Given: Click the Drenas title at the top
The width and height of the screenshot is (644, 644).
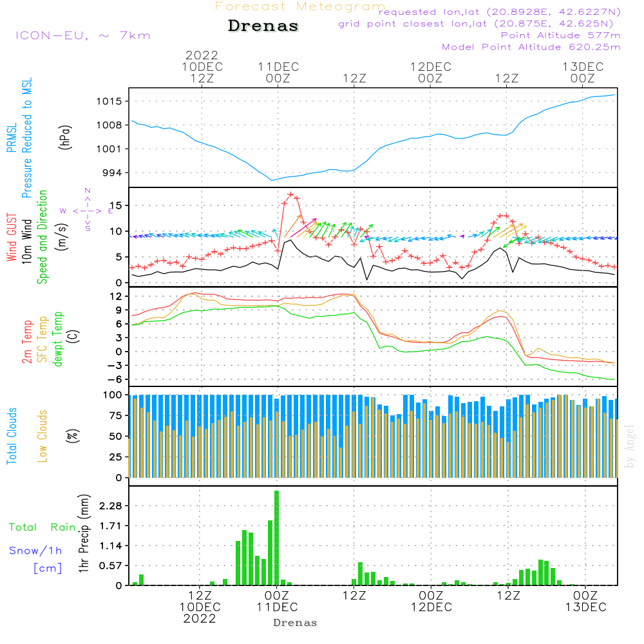Looking at the screenshot, I should (263, 26).
